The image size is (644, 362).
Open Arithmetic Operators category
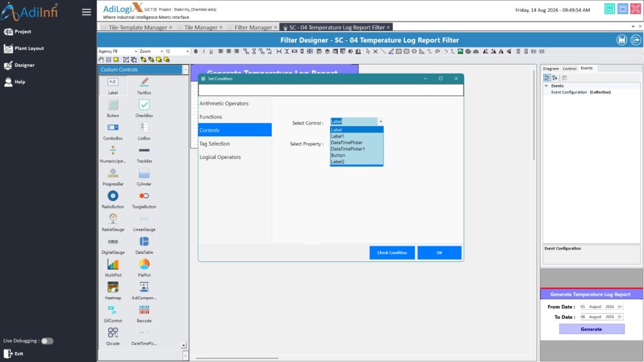(235, 104)
